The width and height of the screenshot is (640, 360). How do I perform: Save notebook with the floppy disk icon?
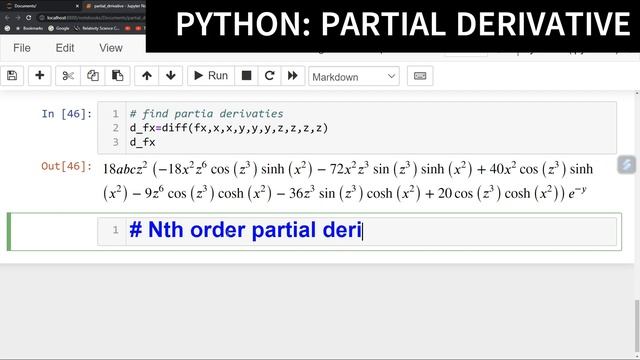pos(12,76)
